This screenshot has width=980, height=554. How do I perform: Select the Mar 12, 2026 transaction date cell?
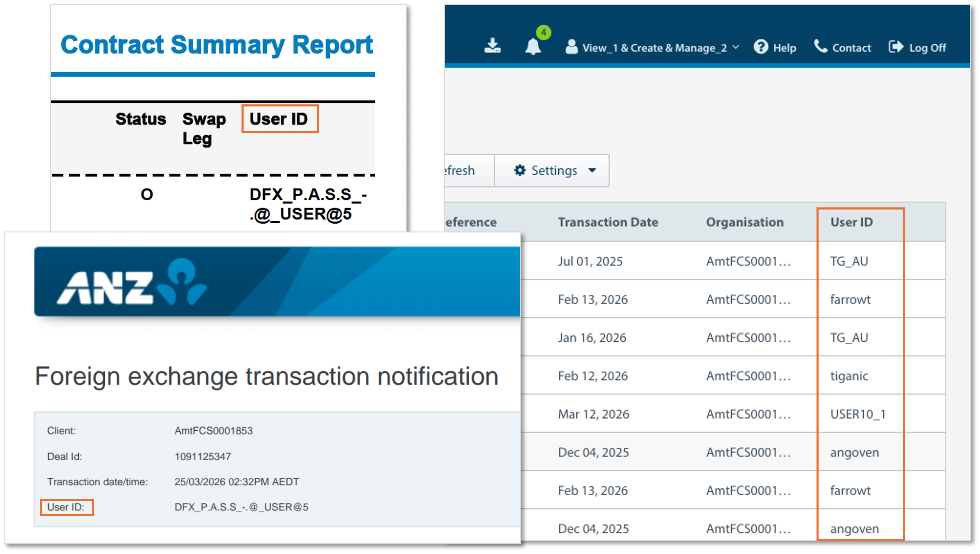click(593, 414)
